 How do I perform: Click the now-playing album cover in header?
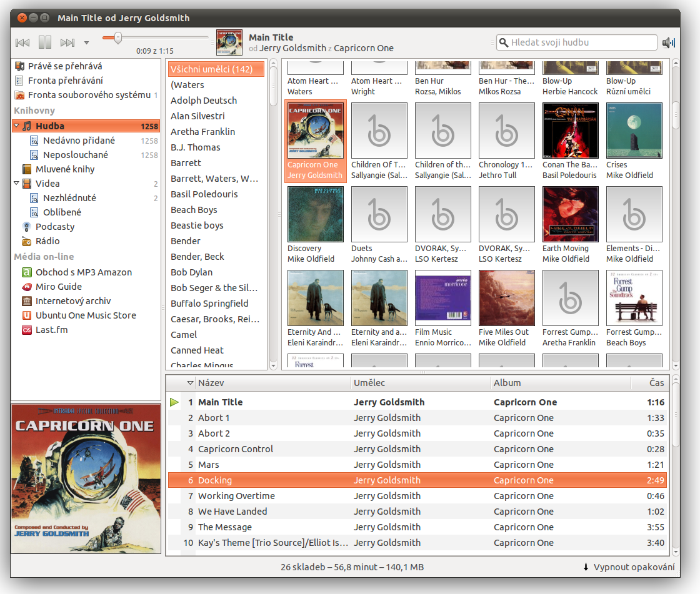click(229, 42)
